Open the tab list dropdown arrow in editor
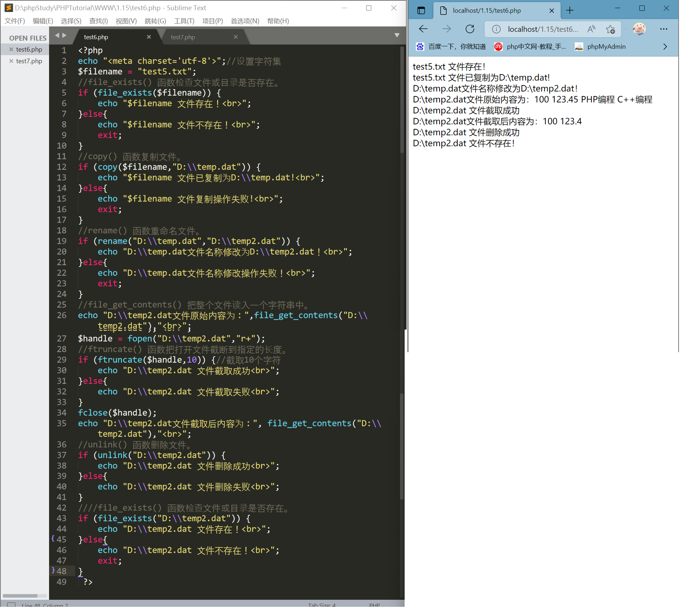This screenshot has width=680, height=616. tap(397, 35)
